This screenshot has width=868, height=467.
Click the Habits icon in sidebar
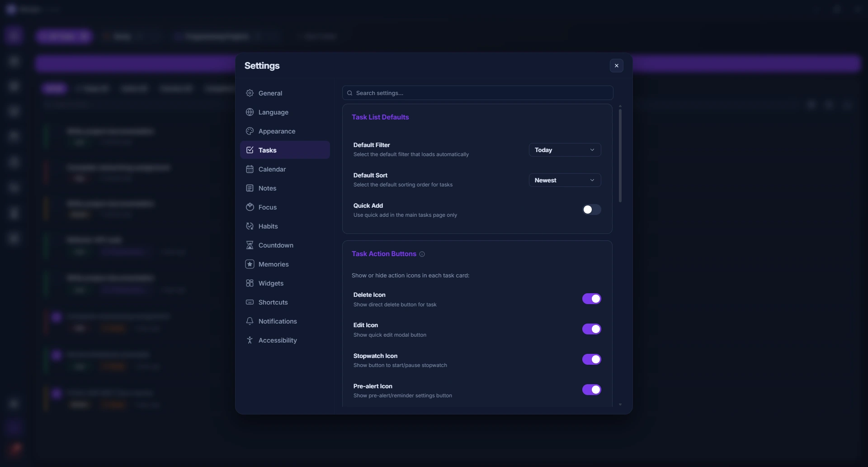point(250,226)
